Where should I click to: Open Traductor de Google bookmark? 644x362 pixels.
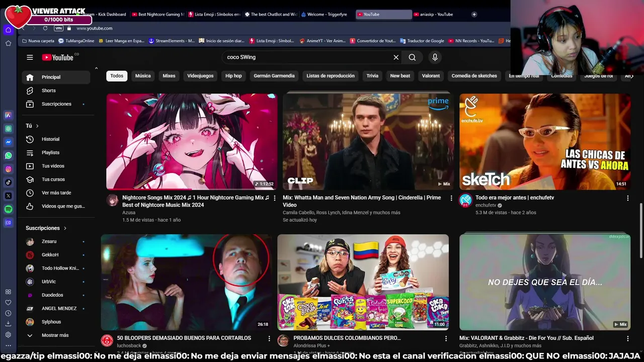(x=422, y=41)
